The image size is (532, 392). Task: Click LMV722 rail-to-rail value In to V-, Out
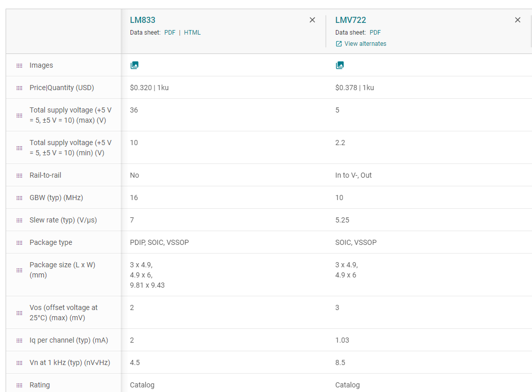[x=353, y=175]
